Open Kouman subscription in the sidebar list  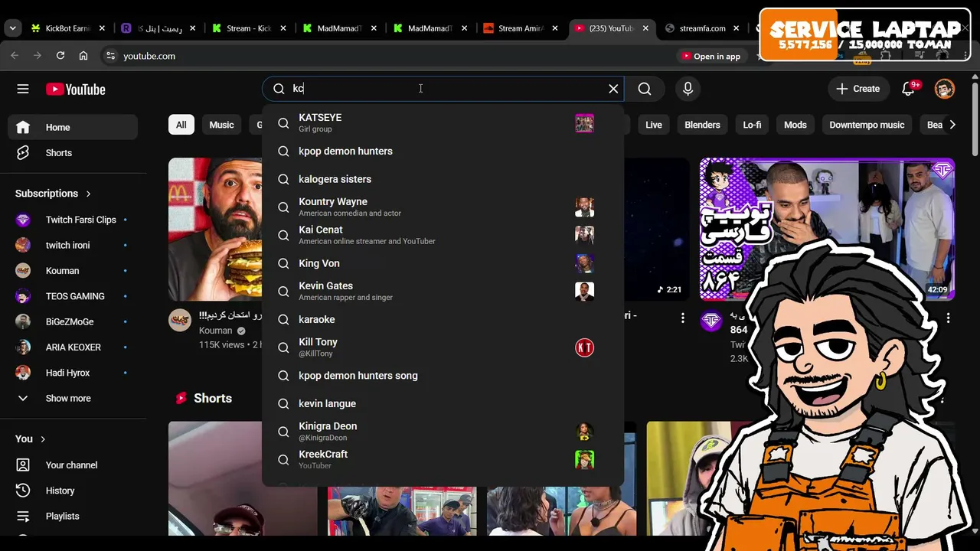click(x=73, y=271)
